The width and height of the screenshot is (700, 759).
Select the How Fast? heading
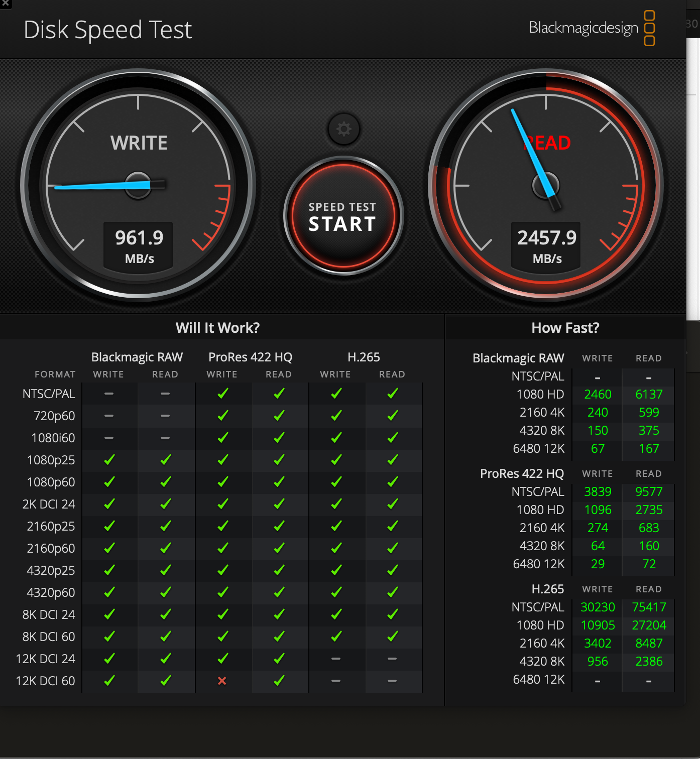565,328
